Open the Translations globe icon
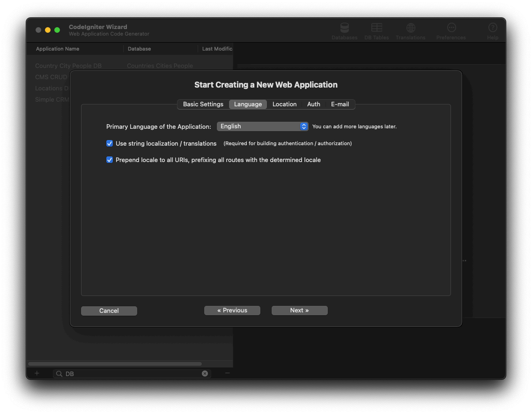This screenshot has height=414, width=532. click(x=410, y=28)
